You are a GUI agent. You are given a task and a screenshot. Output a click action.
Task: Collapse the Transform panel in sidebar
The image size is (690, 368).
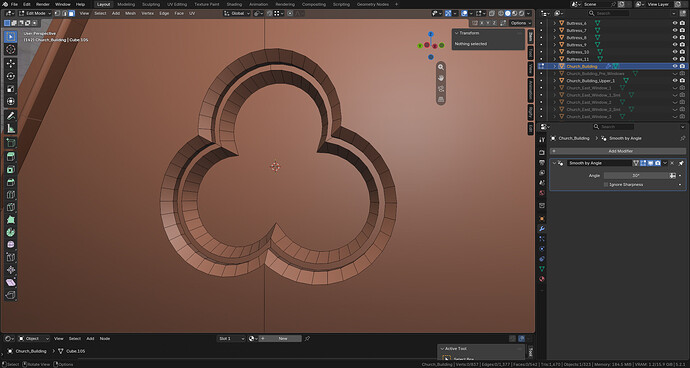click(x=457, y=33)
